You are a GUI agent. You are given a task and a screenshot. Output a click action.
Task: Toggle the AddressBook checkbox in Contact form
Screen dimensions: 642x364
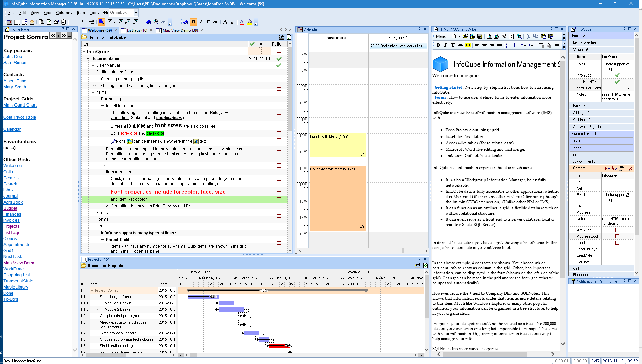tap(617, 236)
